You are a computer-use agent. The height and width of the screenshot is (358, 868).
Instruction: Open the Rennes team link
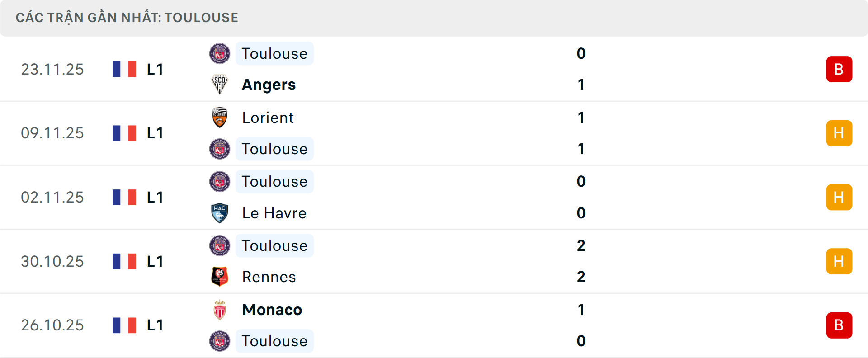tap(269, 277)
